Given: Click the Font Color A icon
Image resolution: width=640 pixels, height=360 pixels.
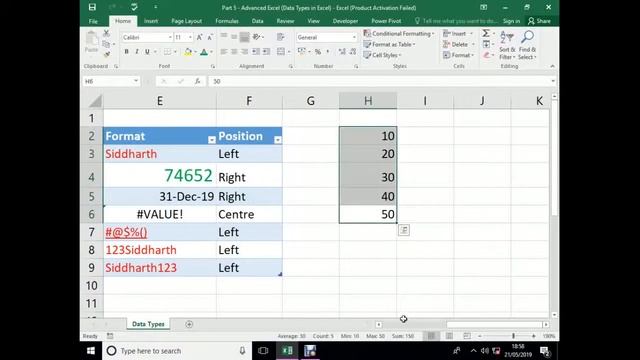Looking at the screenshot, I should tap(204, 52).
